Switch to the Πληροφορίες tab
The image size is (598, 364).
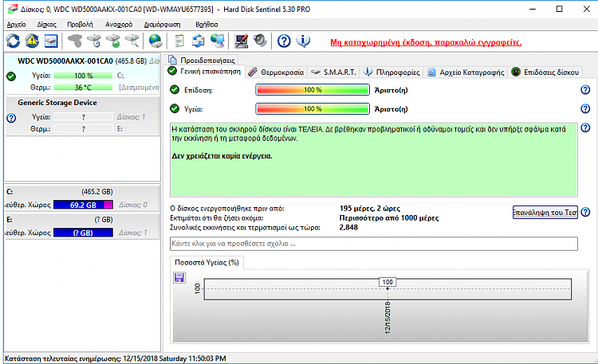coord(391,72)
